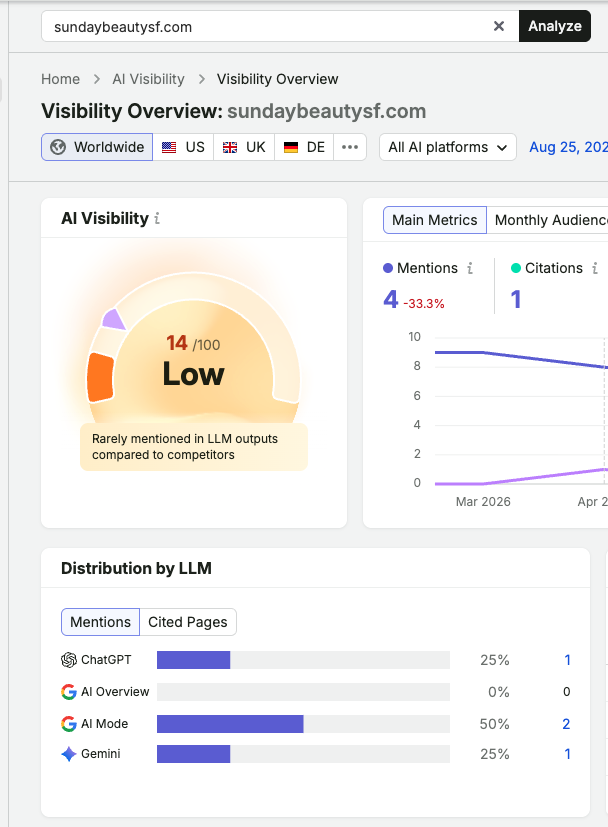Open the All AI platforms dropdown
Screen dimensions: 608x827
coord(448,147)
